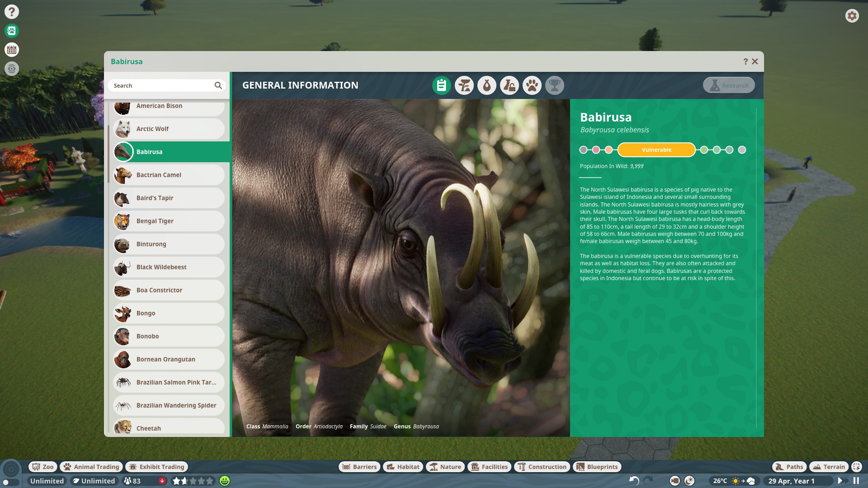Open the Zoo menu
The height and width of the screenshot is (488, 868).
(42, 467)
